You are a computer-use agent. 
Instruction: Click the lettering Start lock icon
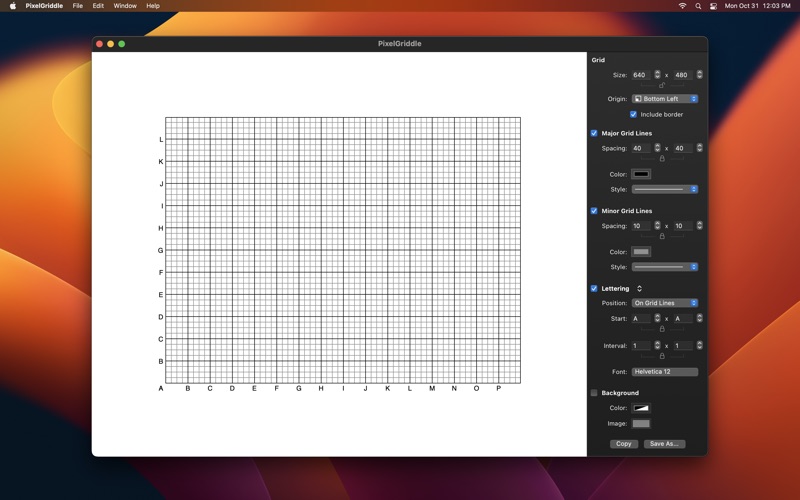click(x=662, y=329)
